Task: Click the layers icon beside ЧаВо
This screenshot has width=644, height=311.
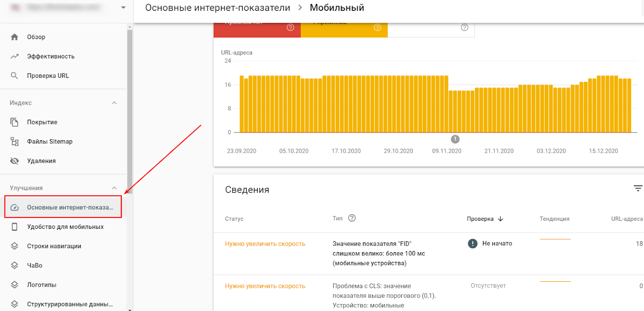Action: point(14,265)
